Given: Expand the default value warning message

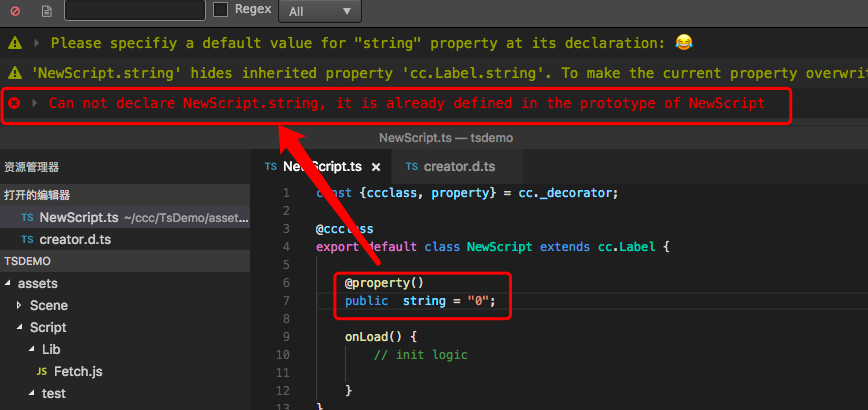Looking at the screenshot, I should point(37,43).
